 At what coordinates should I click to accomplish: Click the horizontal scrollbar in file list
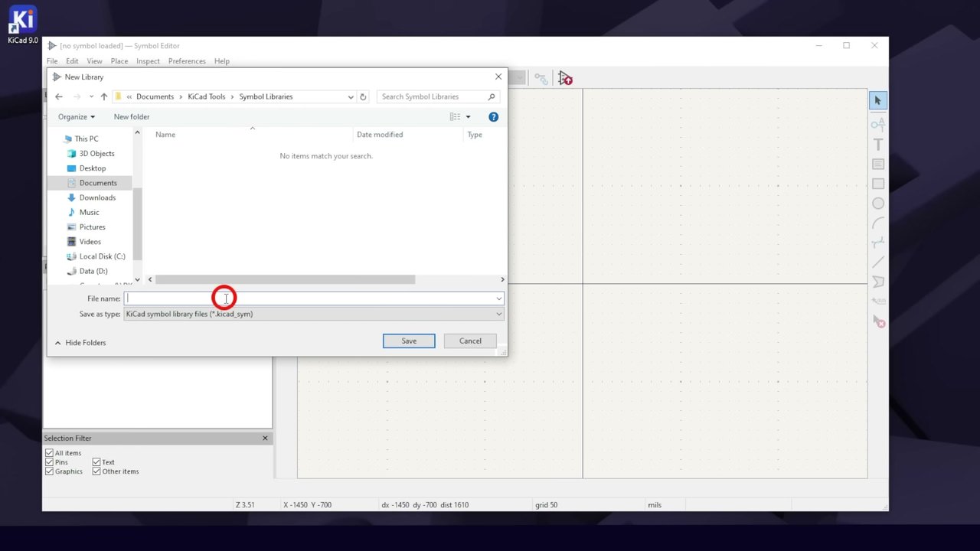285,279
